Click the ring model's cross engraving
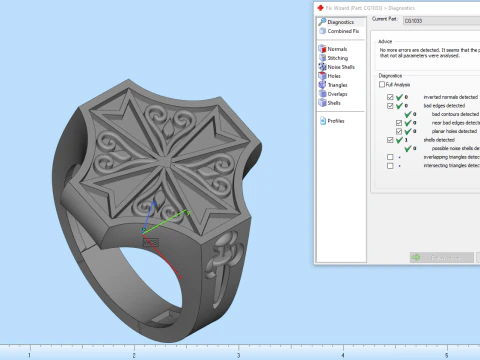 (164, 162)
